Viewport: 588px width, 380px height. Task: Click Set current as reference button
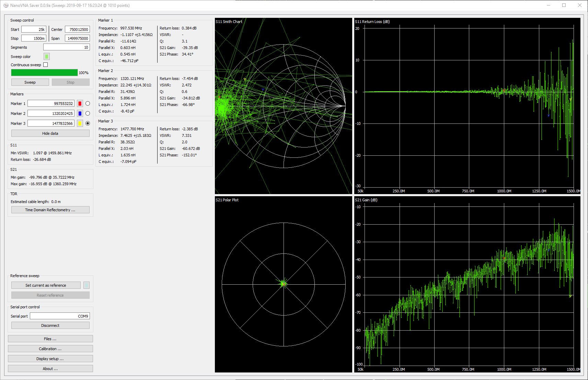46,285
